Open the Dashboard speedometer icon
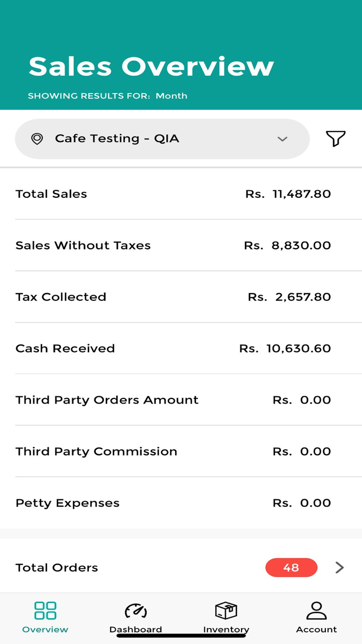 point(136,611)
